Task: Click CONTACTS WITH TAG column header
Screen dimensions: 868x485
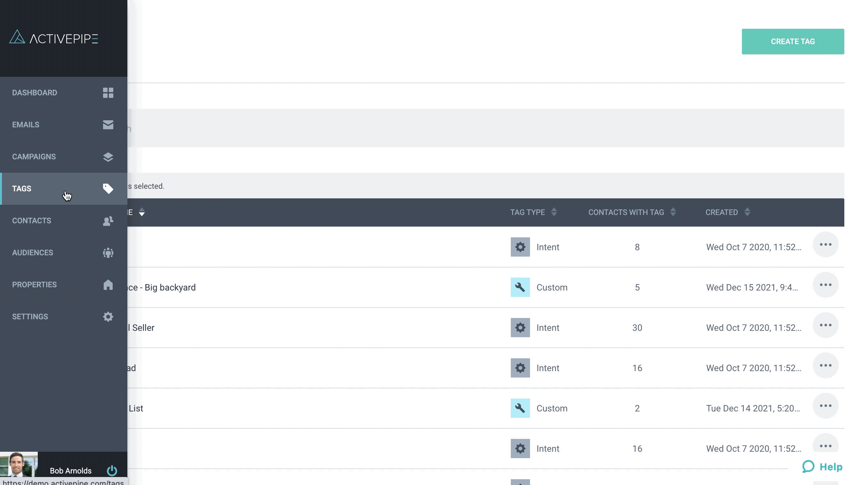Action: tap(626, 212)
